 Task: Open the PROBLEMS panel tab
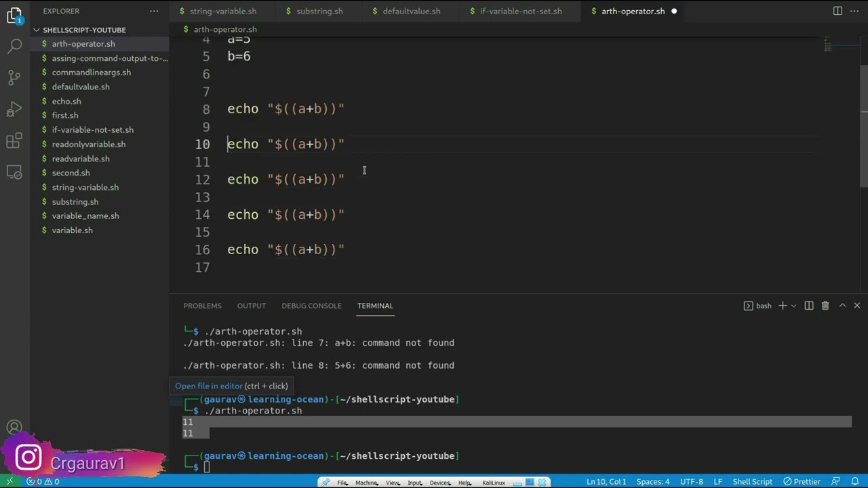[202, 306]
